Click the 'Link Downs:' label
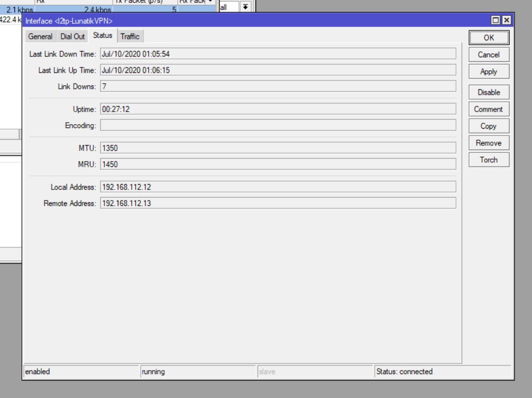Viewport: 532px width, 398px height. pyautogui.click(x=77, y=86)
